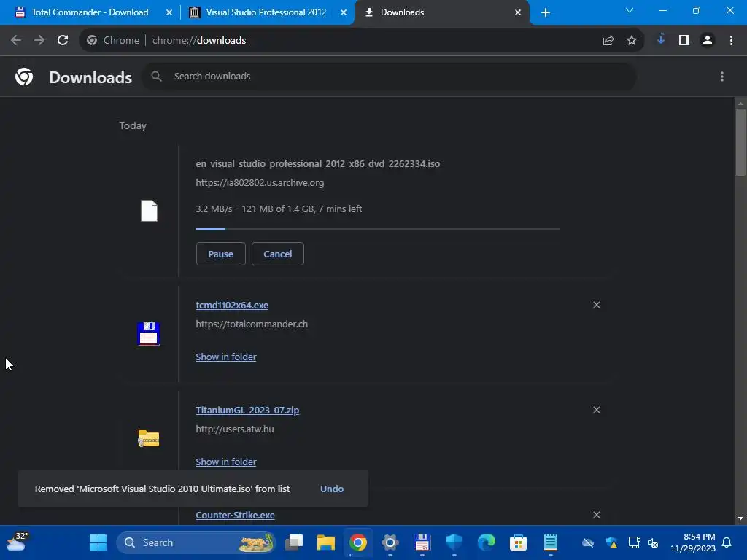The image size is (747, 560).
Task: Click the network display icon in system tray
Action: click(x=635, y=542)
